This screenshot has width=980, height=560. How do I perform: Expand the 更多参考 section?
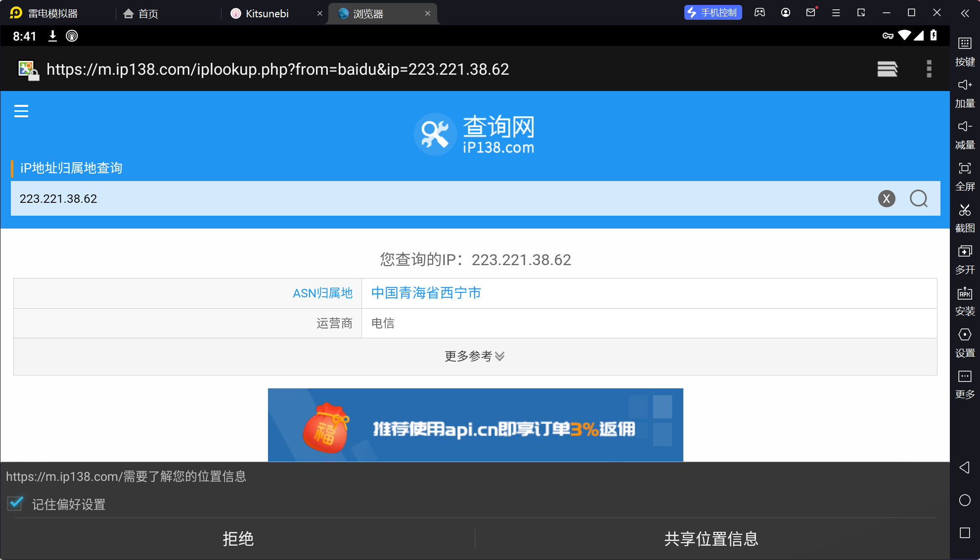(x=475, y=356)
